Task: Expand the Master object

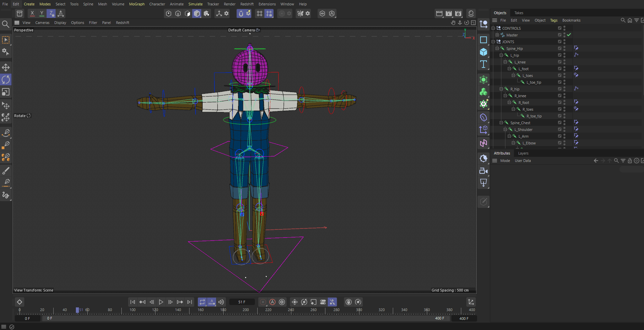Action: pos(497,35)
